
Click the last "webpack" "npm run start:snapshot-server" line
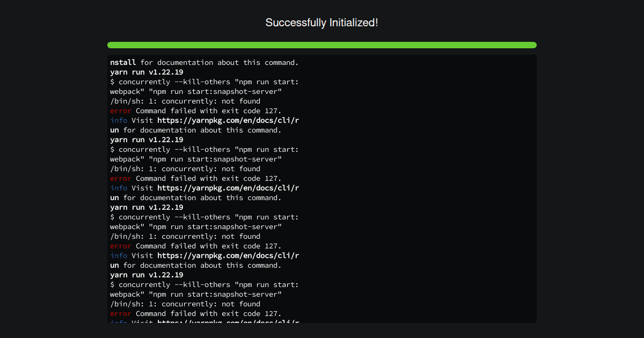pos(196,295)
